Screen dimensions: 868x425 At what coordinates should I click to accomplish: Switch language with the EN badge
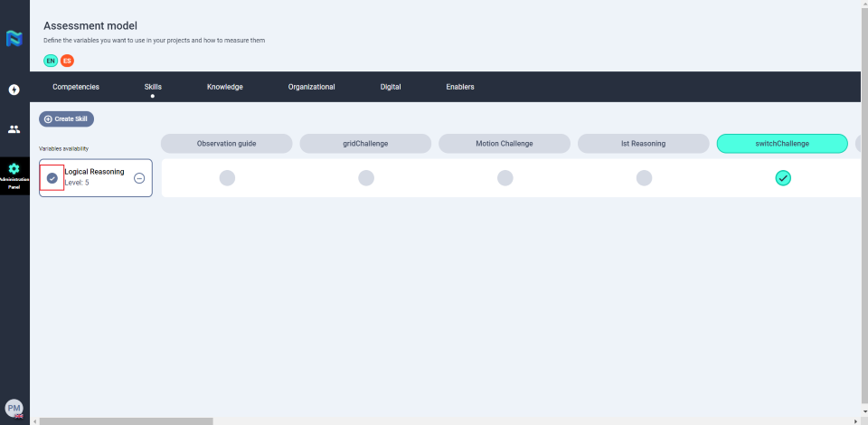coord(51,61)
